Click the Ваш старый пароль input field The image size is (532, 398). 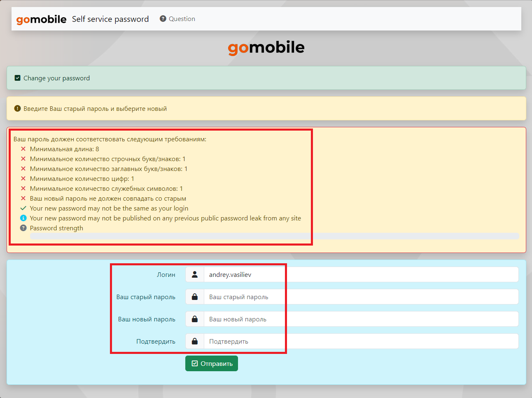(361, 297)
